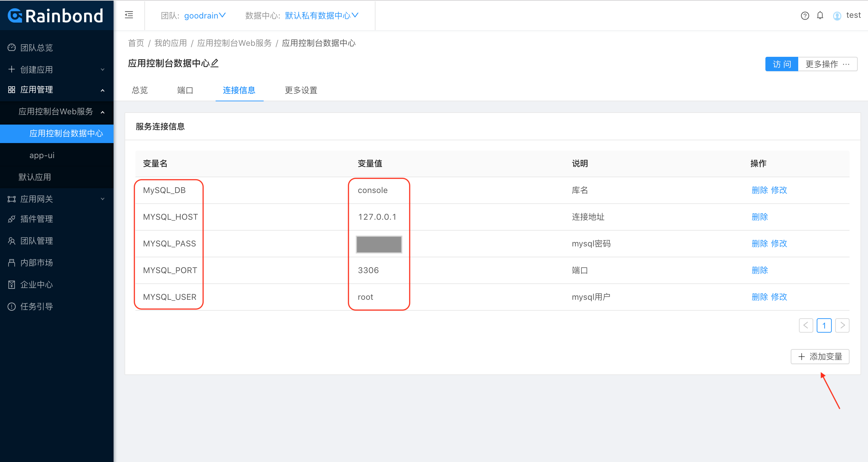This screenshot has height=462, width=868.
Task: Click the Rainbond logo
Action: click(55, 16)
